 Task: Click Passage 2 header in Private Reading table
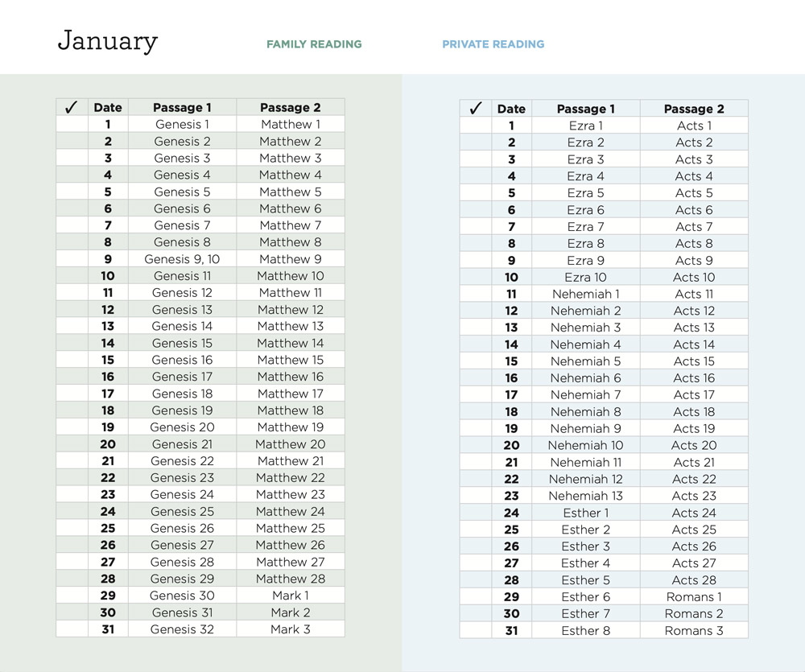pos(693,109)
